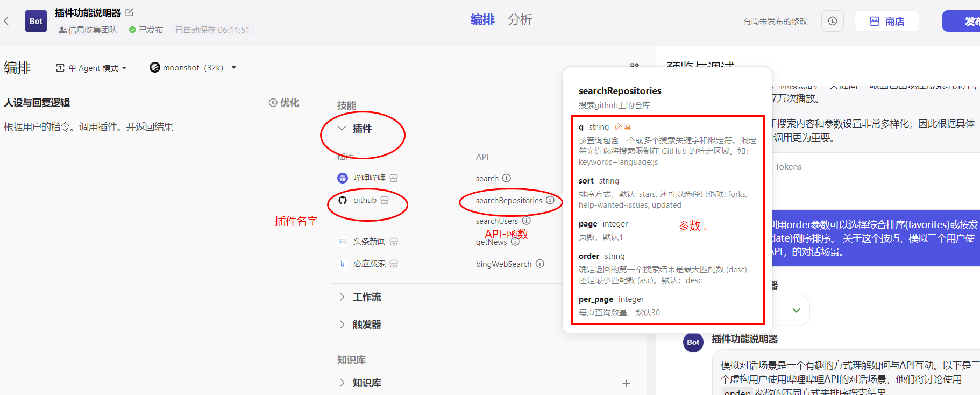
Task: Click the searchRepositories API name
Action: [x=509, y=201]
